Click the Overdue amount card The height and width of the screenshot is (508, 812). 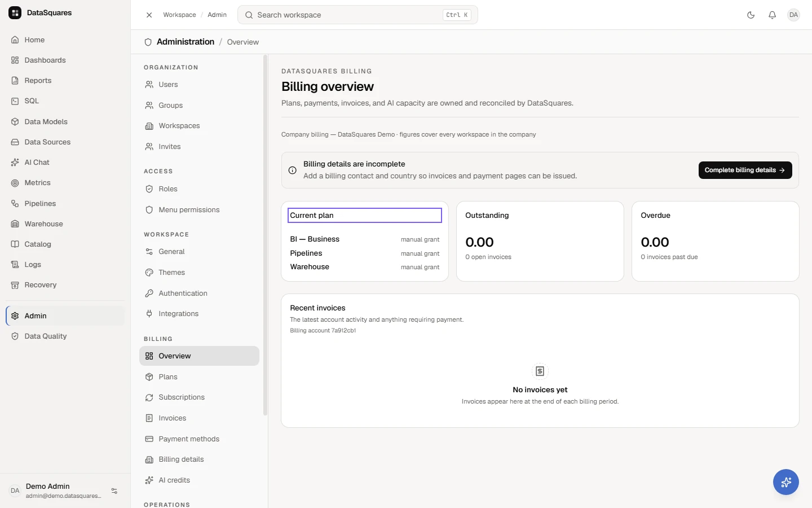715,242
